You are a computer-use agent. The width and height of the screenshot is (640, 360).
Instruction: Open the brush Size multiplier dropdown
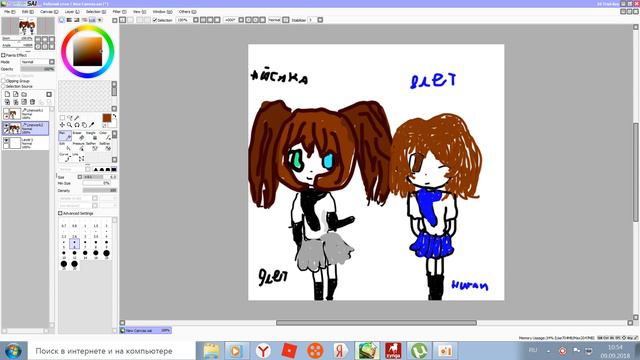click(80, 177)
